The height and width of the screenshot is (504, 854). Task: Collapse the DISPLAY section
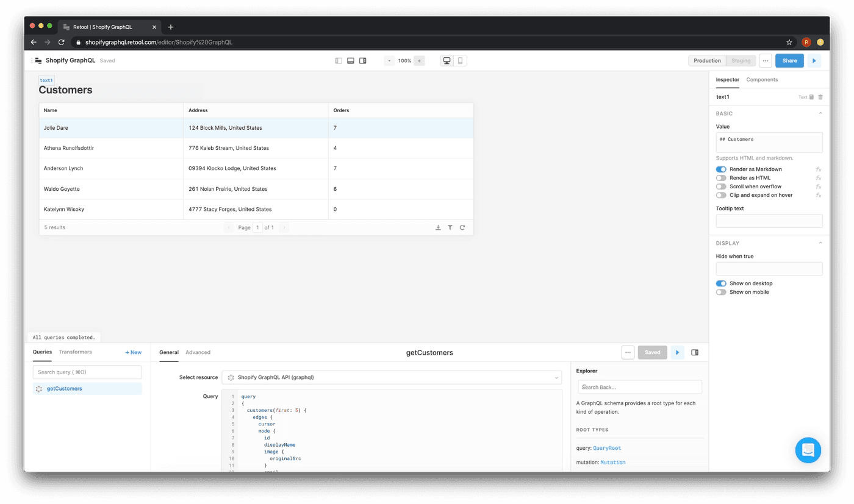pyautogui.click(x=820, y=243)
